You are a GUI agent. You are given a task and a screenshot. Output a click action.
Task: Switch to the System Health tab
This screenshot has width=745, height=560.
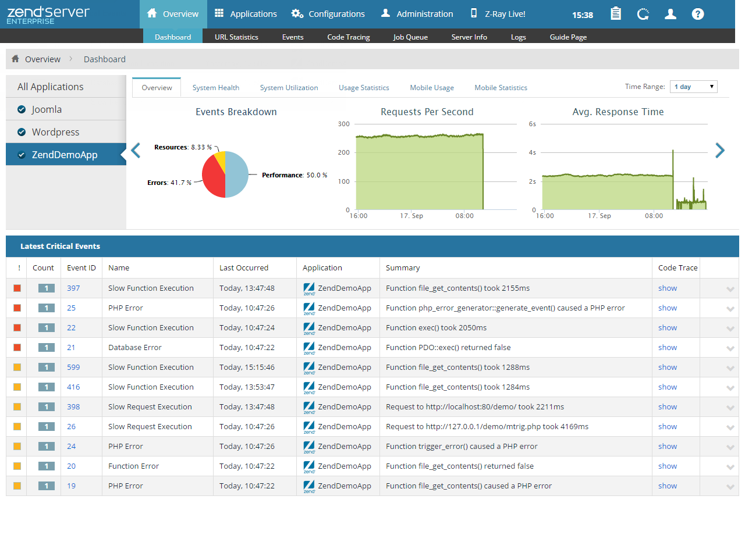click(215, 88)
